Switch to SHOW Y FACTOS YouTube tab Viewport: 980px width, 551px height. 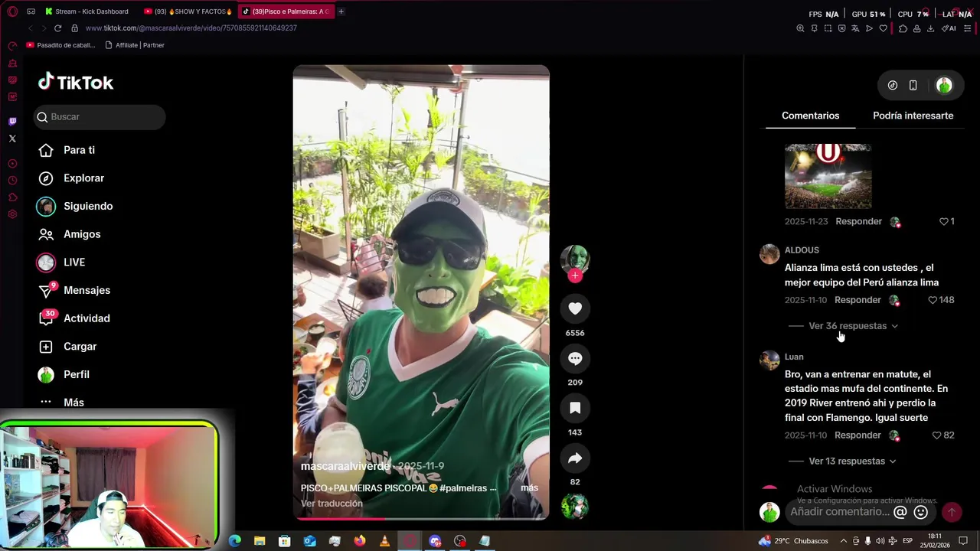[188, 11]
